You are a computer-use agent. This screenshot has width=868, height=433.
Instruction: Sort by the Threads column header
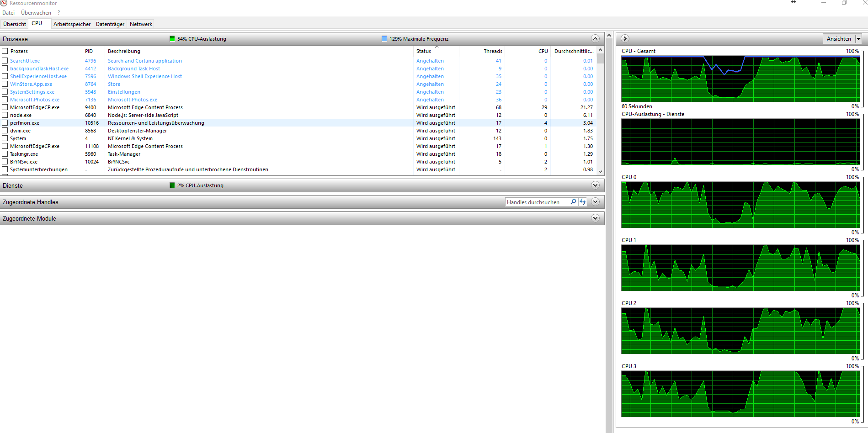tap(482, 51)
